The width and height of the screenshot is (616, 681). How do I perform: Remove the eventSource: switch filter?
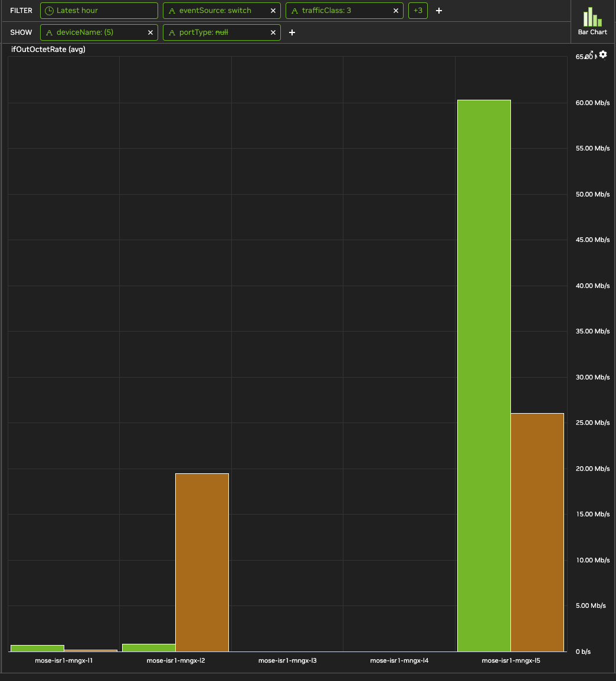pyautogui.click(x=273, y=11)
